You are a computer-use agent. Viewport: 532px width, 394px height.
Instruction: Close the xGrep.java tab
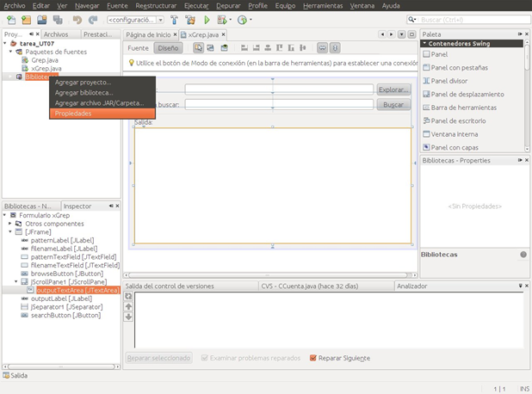tap(223, 34)
